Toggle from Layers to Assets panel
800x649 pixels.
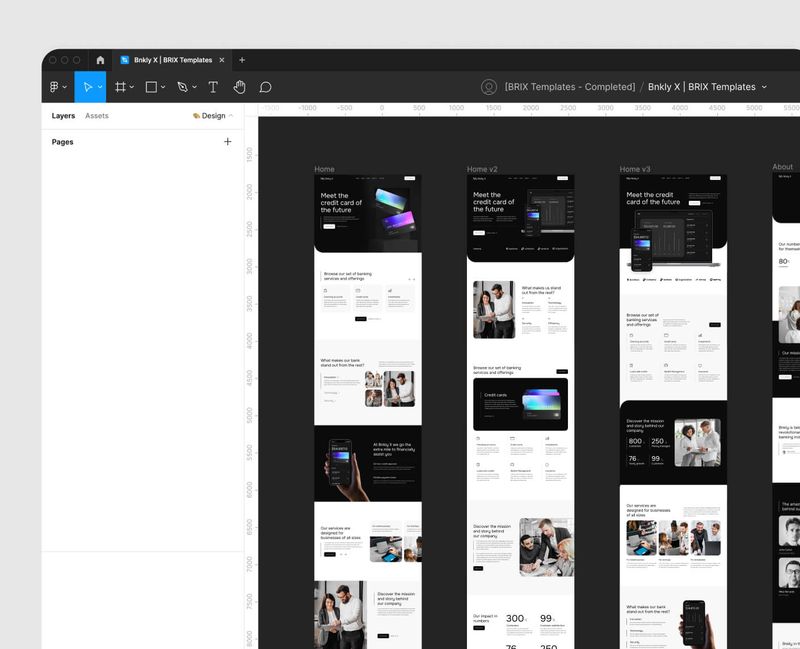pyautogui.click(x=97, y=116)
